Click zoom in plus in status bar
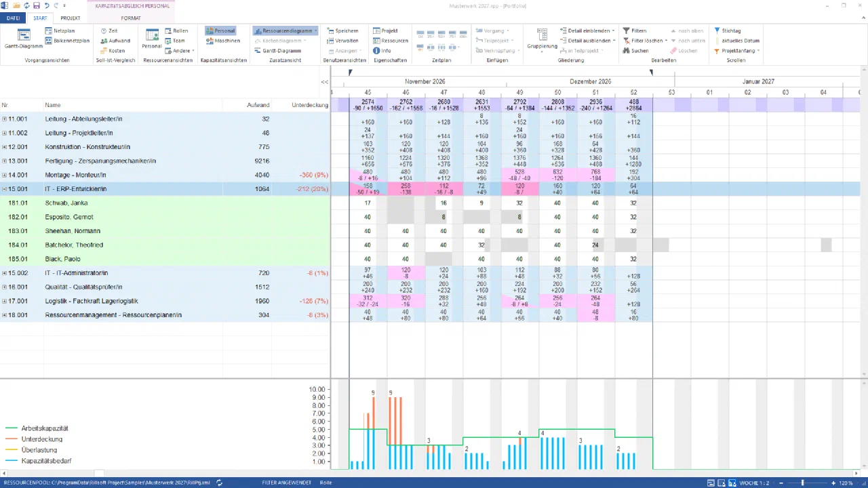This screenshot has width=868, height=488. 833,483
